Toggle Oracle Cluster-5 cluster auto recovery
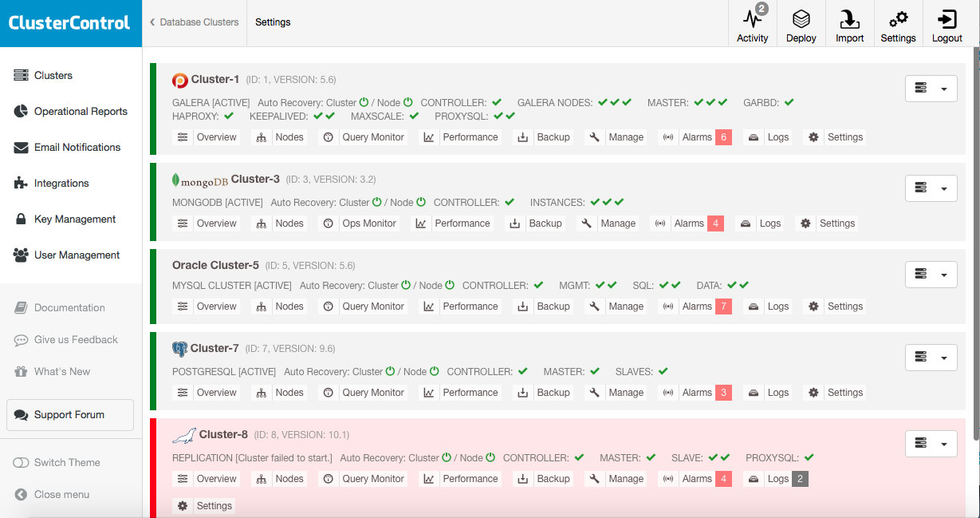The width and height of the screenshot is (980, 518). (x=405, y=285)
